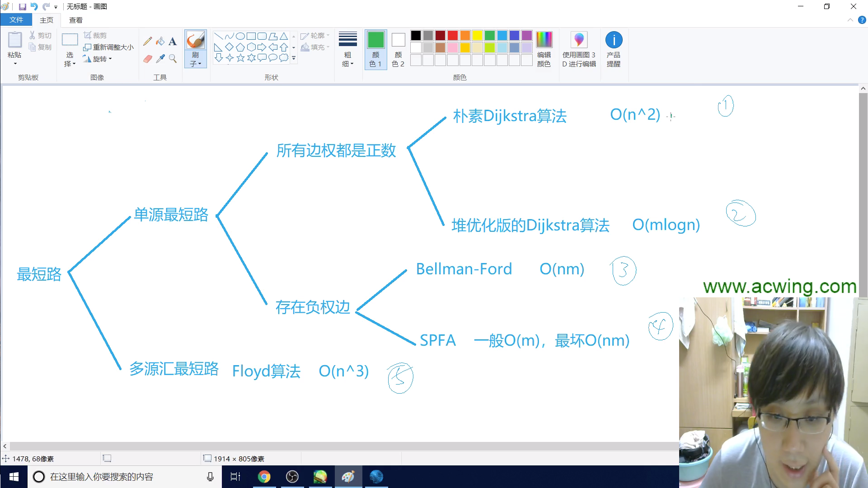The image size is (868, 488).
Task: Select the Pencil tool
Action: pyautogui.click(x=147, y=41)
